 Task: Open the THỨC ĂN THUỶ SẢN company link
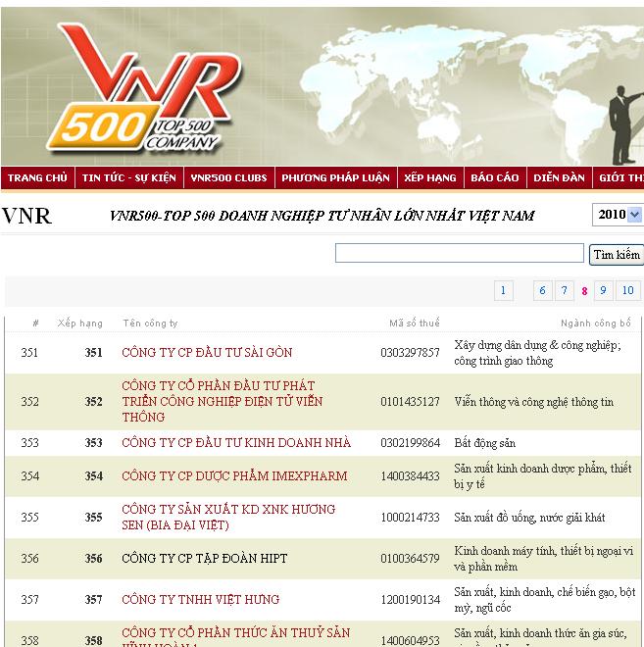click(236, 636)
